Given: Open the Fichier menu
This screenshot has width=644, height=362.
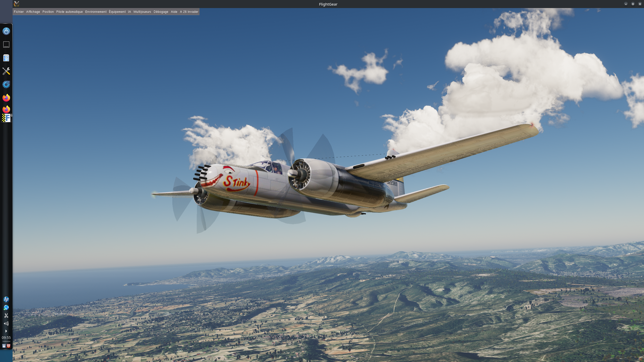Looking at the screenshot, I should (x=19, y=12).
